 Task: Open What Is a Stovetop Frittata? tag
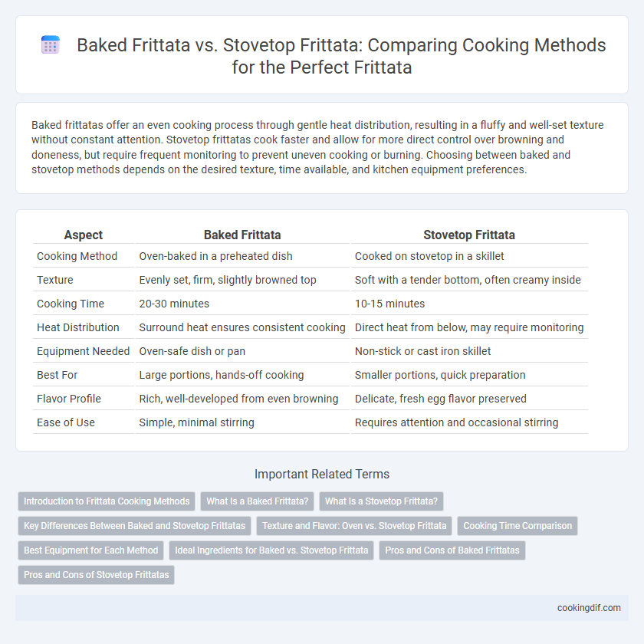point(381,501)
